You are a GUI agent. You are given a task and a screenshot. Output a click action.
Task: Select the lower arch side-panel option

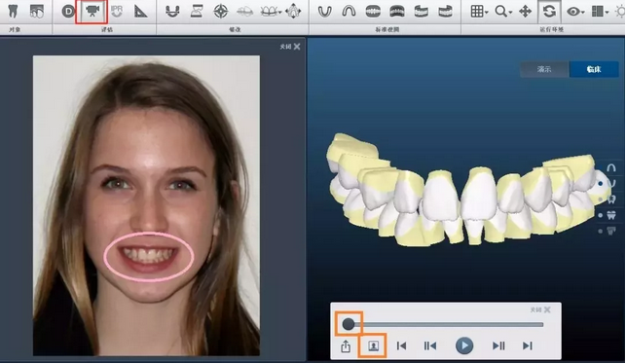point(610,183)
